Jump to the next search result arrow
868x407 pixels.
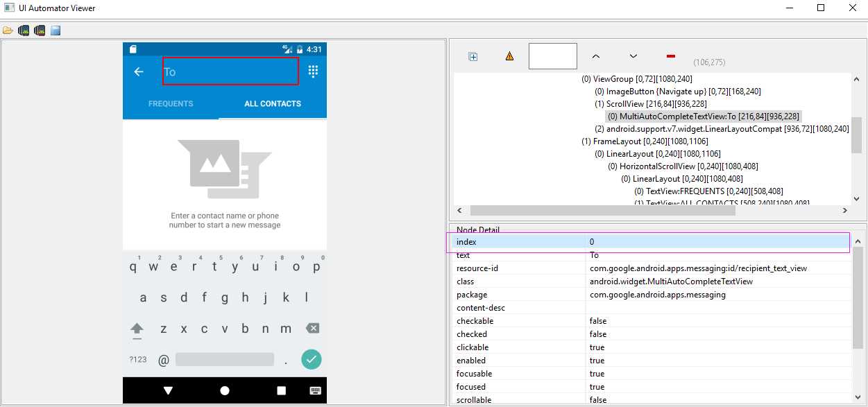[x=633, y=56]
